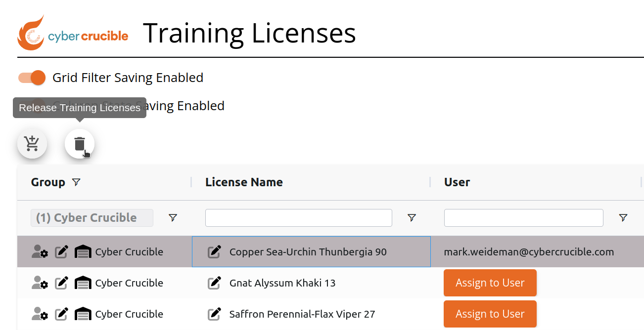Viewport: 644px width, 330px height.
Task: Click the add licenses shopping cart icon
Action: tap(32, 144)
